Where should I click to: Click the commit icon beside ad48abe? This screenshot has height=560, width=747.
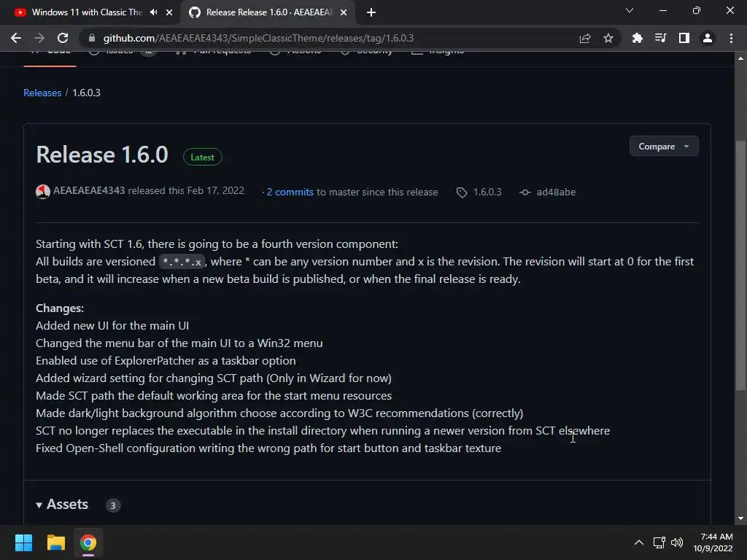[525, 192]
